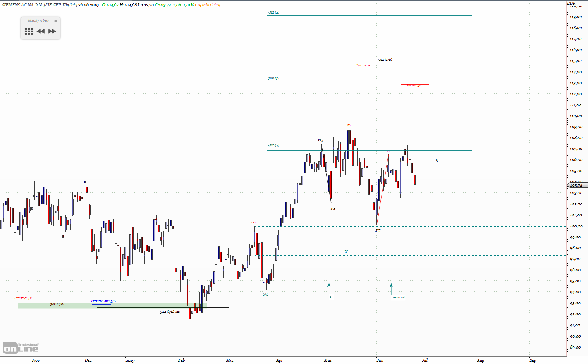588x364 pixels.
Task: Click the 89,00 price axis label
Action: [576, 347]
